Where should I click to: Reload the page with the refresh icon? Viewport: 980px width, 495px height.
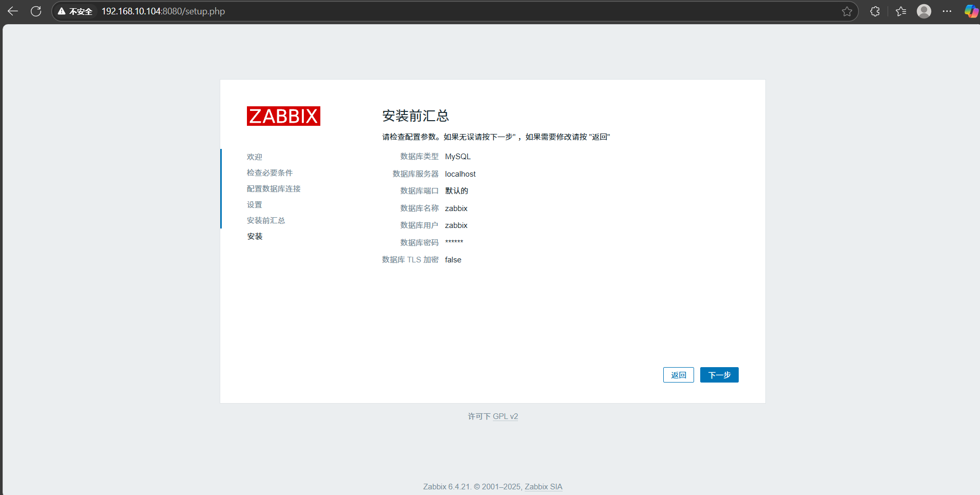[36, 11]
